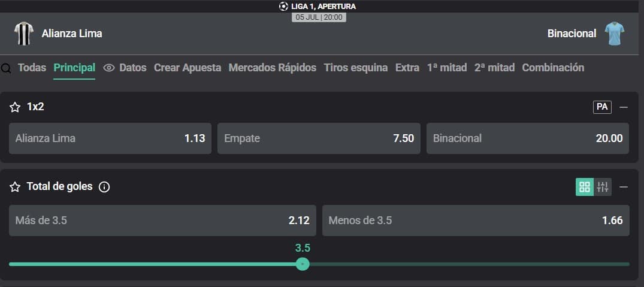Select Menos de 3.5 at 1.66
Screen dimensions: 644x287
tap(476, 220)
